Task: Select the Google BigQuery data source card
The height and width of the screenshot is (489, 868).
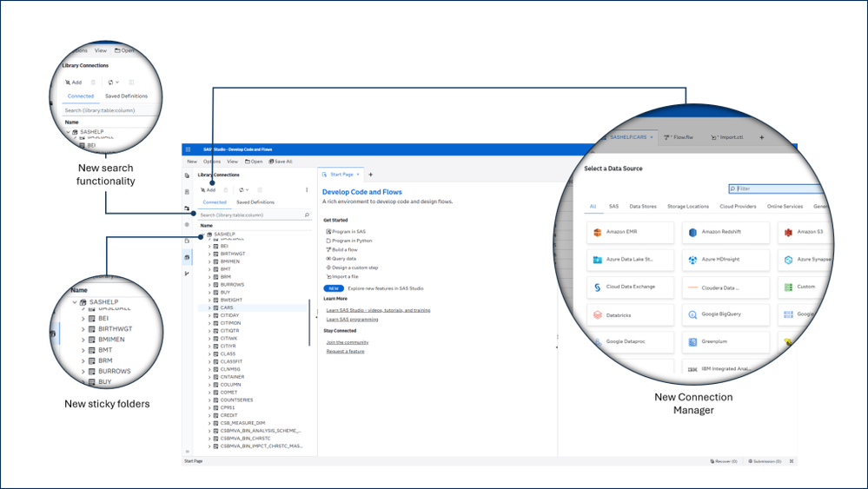Action: pos(726,314)
